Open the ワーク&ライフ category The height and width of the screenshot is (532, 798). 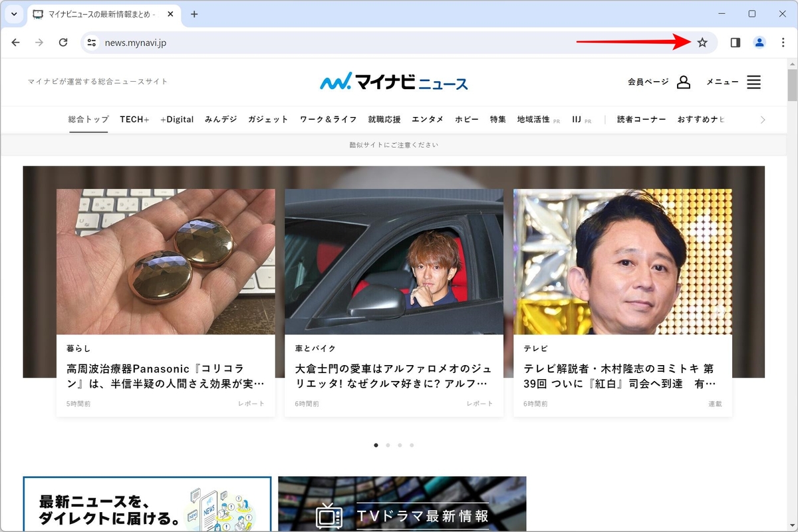(328, 120)
